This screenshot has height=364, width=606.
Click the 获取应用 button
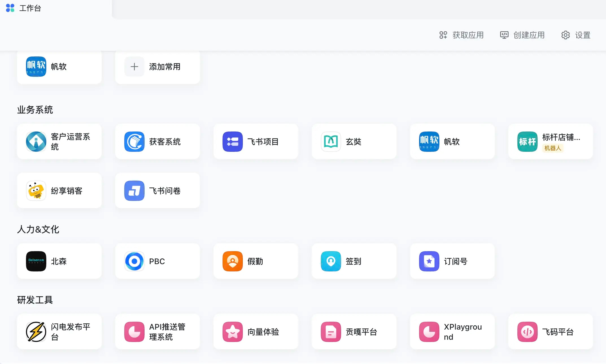(461, 35)
